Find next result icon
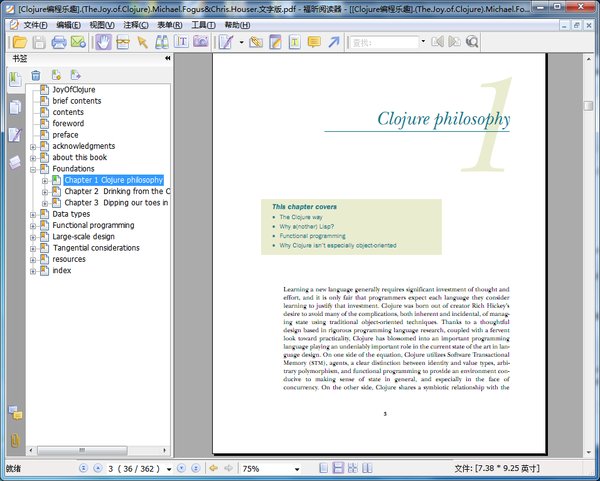600x481 pixels. [454, 42]
